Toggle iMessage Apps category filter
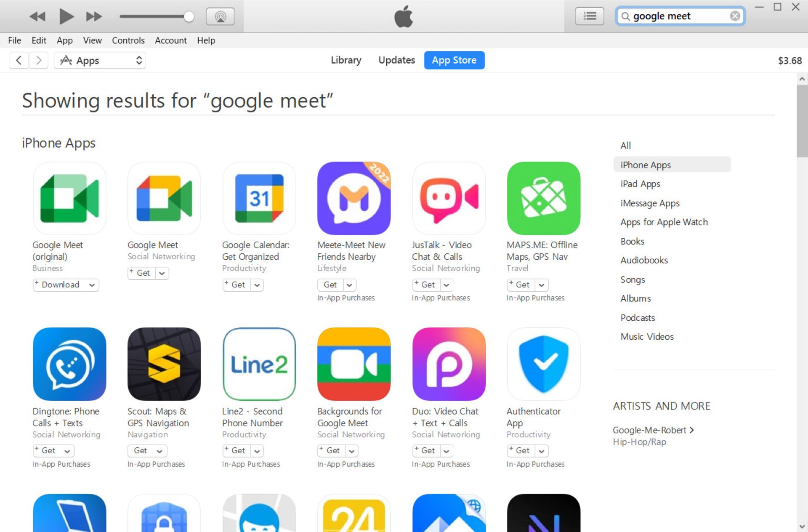Screen dimensions: 808x532 click(x=649, y=202)
